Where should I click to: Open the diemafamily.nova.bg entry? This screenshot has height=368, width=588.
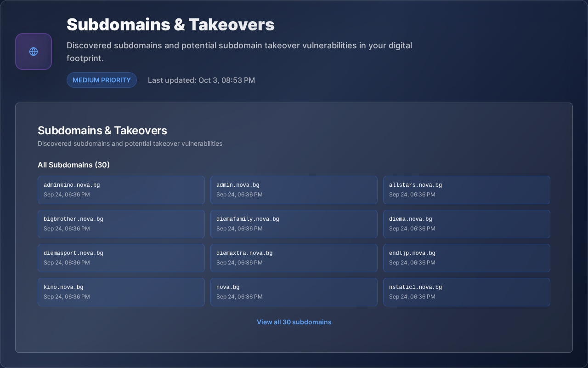coord(294,224)
